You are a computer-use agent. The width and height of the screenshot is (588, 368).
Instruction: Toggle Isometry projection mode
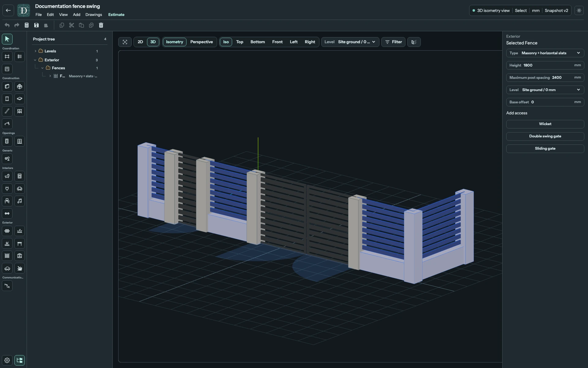coord(175,42)
